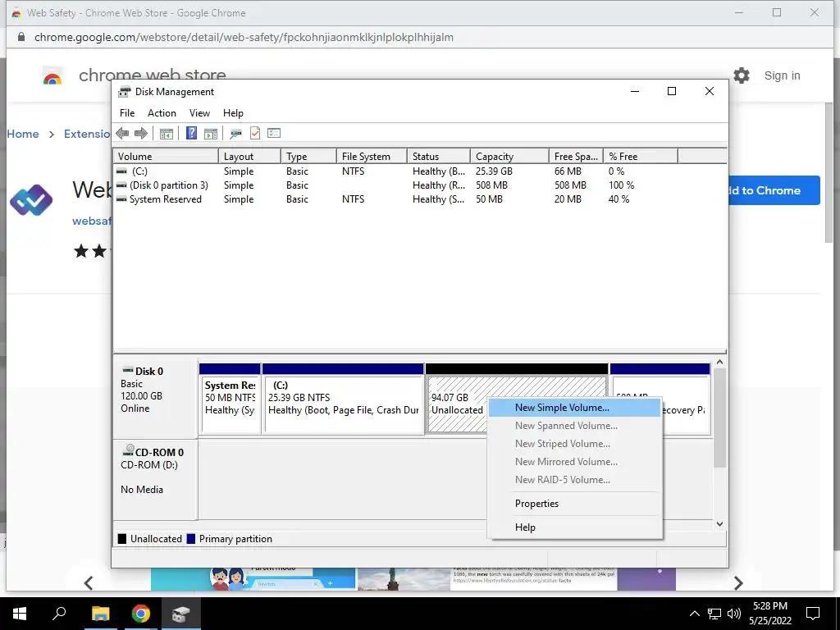Click the Primary partition blue legend swatch

tap(190, 539)
